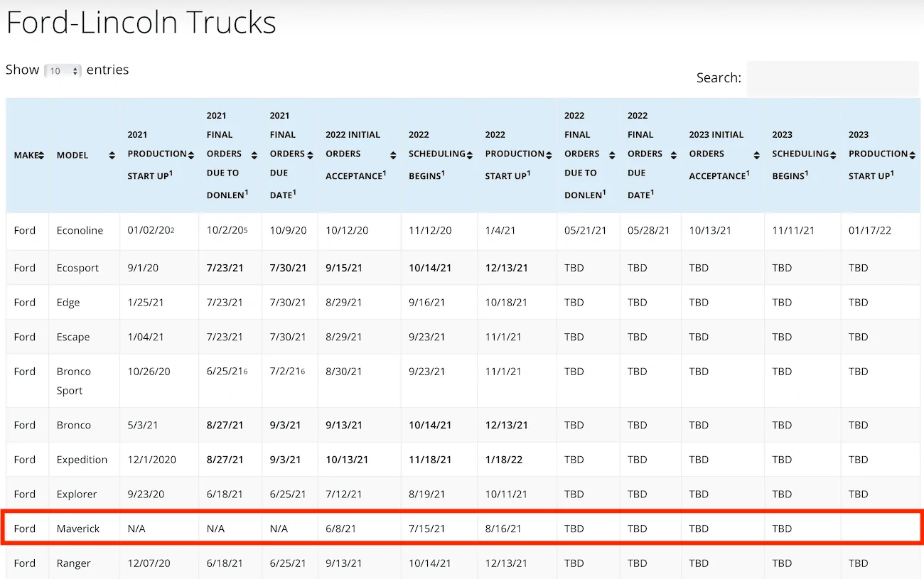Sort by 2023 Initial Orders Acceptance arrows
924x579 pixels.
click(756, 156)
